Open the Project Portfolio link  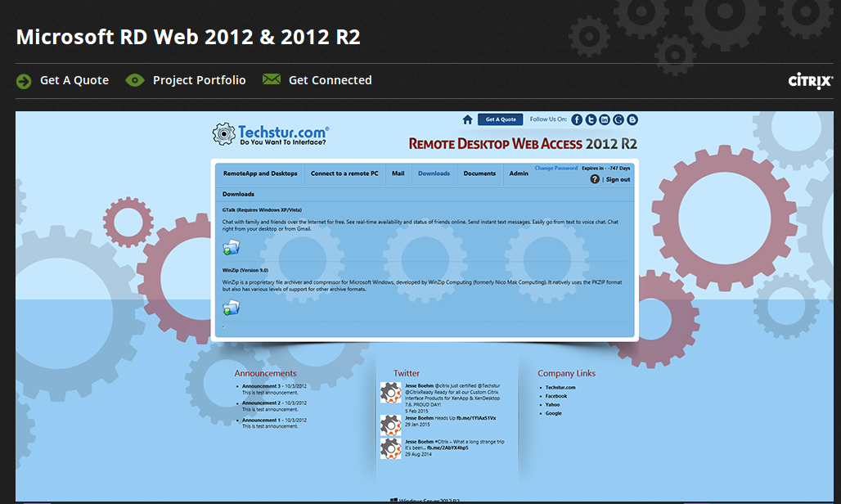coord(199,80)
